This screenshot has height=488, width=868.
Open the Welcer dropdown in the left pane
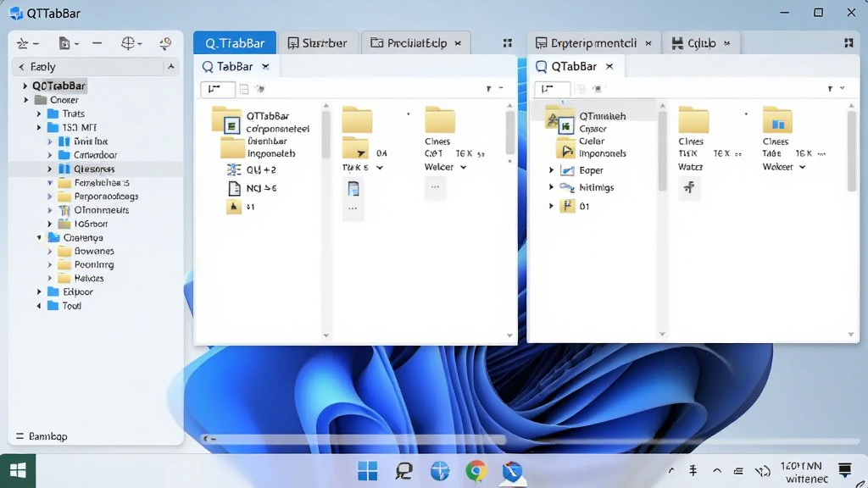pyautogui.click(x=464, y=167)
